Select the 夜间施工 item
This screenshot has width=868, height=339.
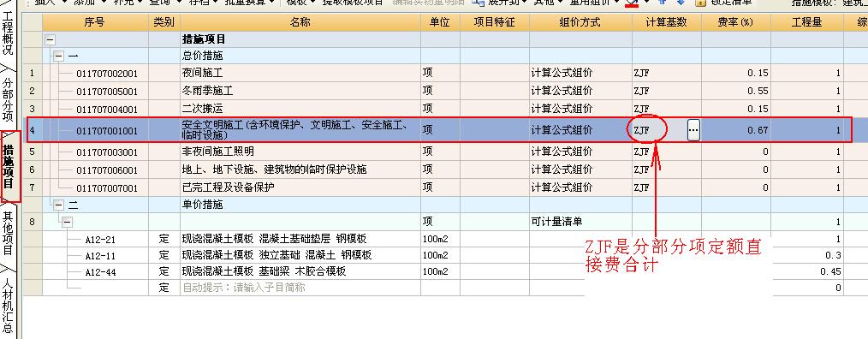(202, 73)
